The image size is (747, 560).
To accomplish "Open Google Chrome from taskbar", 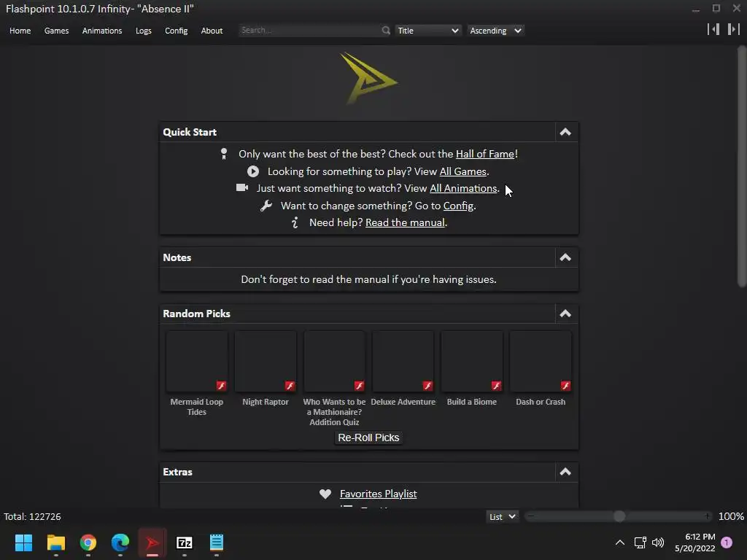I will (x=88, y=542).
